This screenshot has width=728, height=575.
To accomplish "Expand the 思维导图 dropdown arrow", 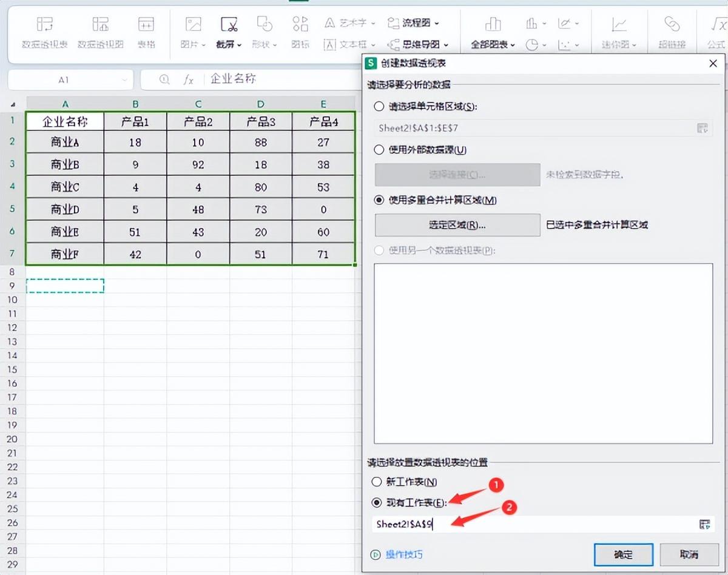I will [446, 45].
